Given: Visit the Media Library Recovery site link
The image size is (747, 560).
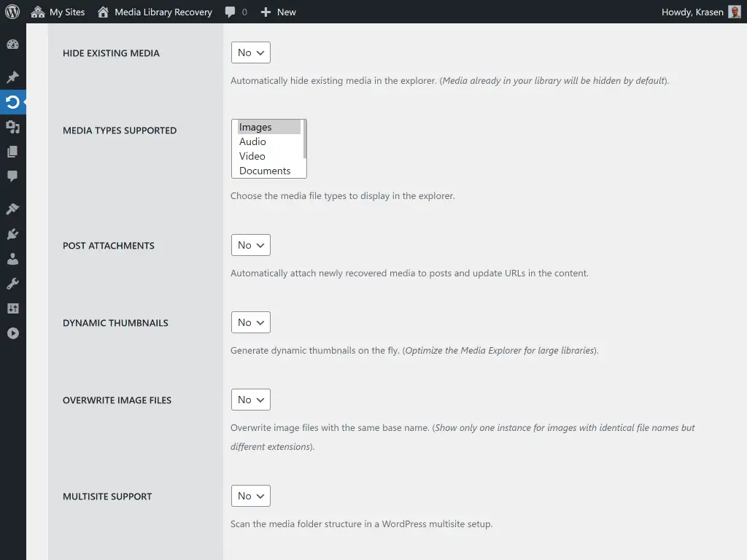Looking at the screenshot, I should click(x=154, y=12).
